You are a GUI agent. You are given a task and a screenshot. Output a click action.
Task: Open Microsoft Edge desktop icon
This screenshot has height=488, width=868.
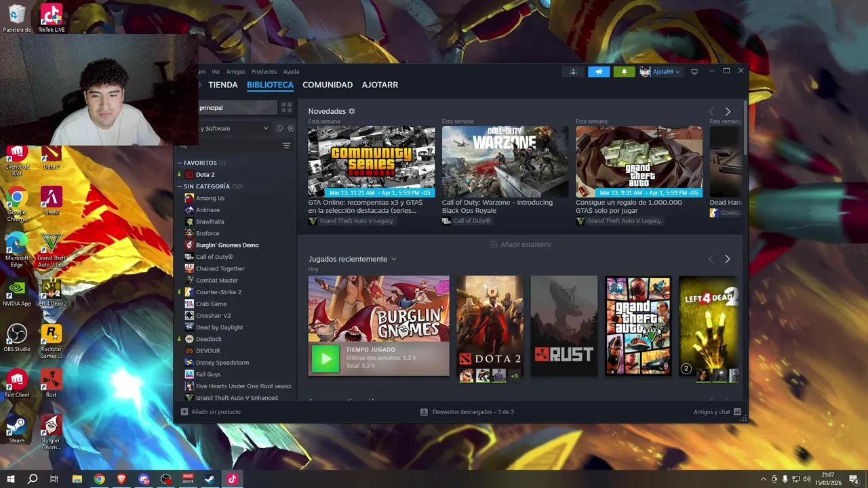tap(17, 242)
